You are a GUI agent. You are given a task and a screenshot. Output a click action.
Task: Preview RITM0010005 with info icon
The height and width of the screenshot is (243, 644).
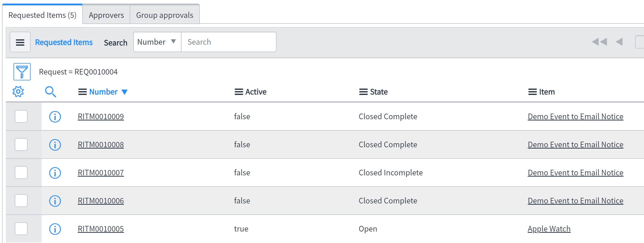55,229
